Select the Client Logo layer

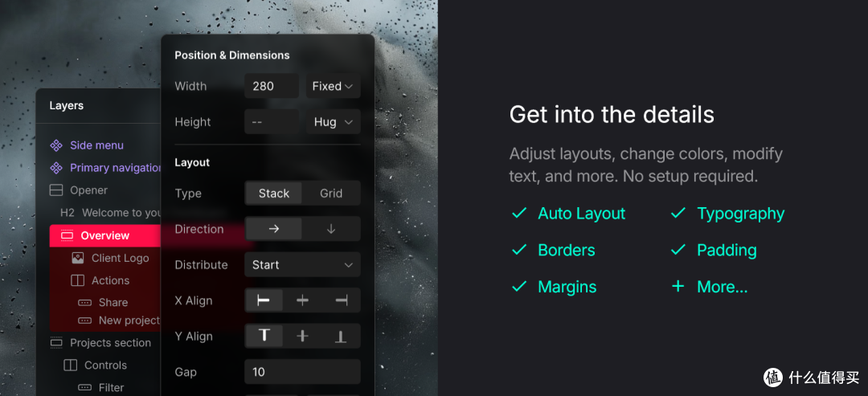coord(120,258)
